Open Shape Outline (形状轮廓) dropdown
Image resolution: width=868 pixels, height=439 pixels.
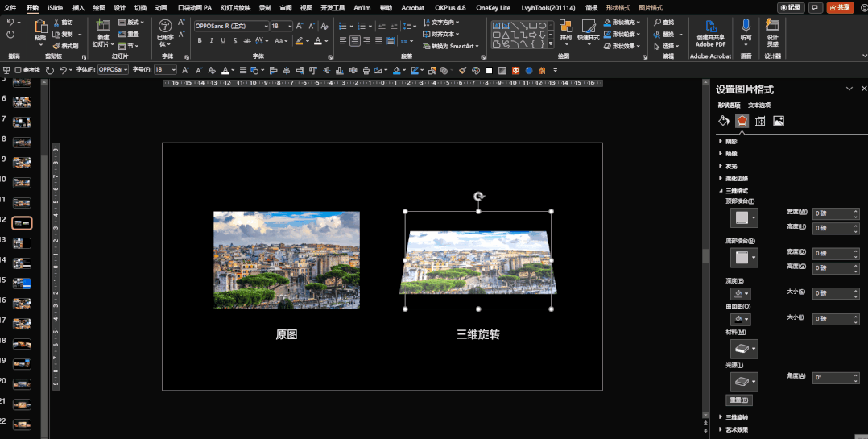(622, 34)
